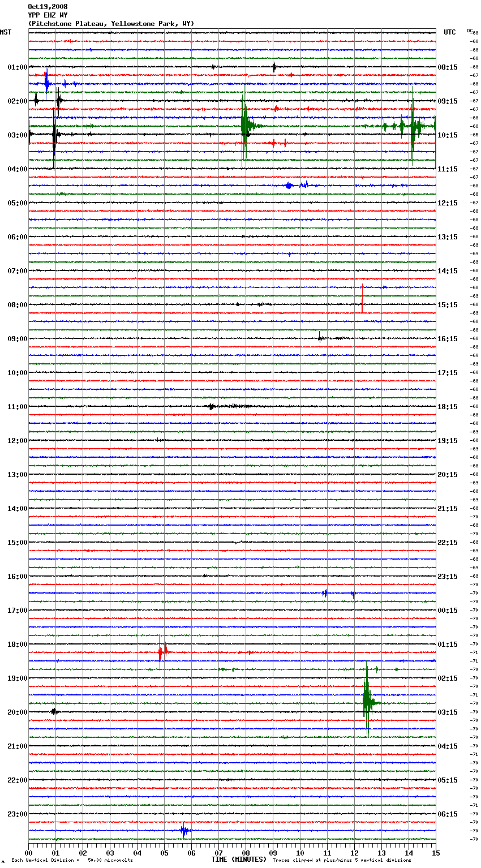Click minute '10' tick label on bottom axis

[300, 853]
